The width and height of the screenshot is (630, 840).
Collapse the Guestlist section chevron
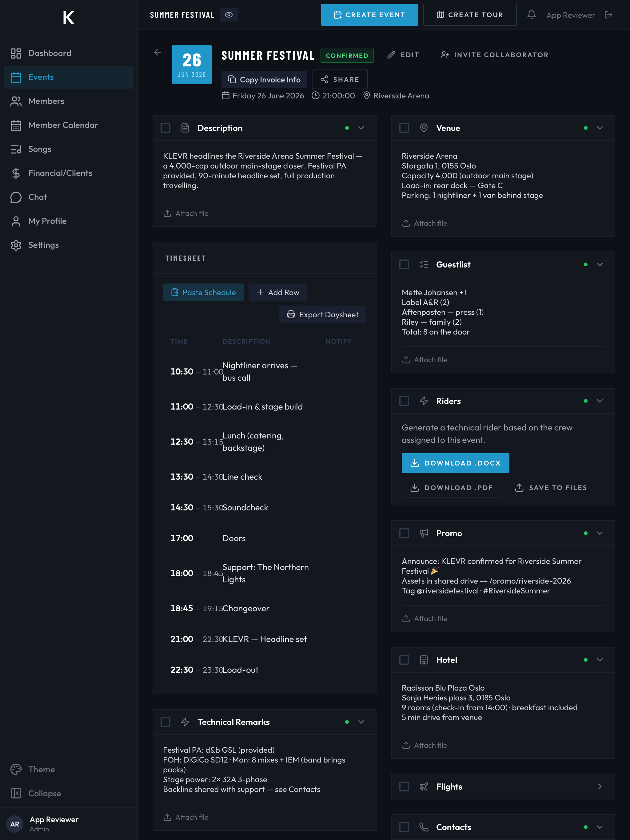[600, 264]
